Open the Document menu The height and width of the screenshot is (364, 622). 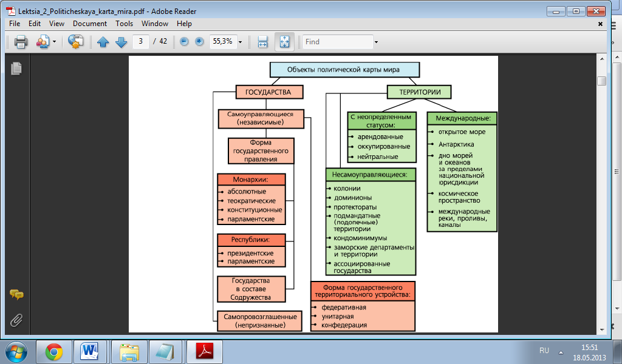pyautogui.click(x=90, y=24)
